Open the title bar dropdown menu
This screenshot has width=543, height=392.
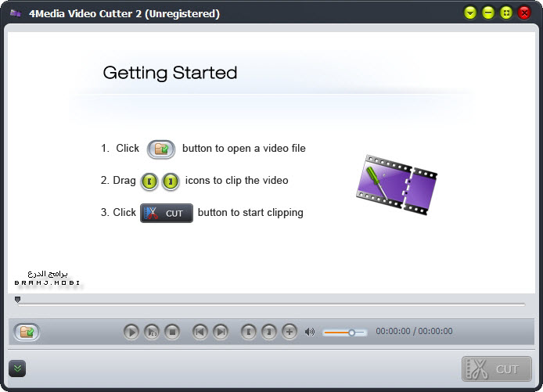pyautogui.click(x=470, y=13)
